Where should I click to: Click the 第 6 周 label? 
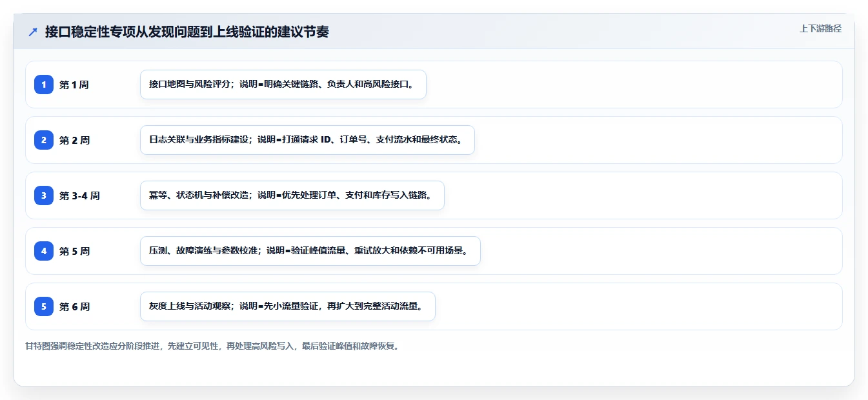coord(74,306)
